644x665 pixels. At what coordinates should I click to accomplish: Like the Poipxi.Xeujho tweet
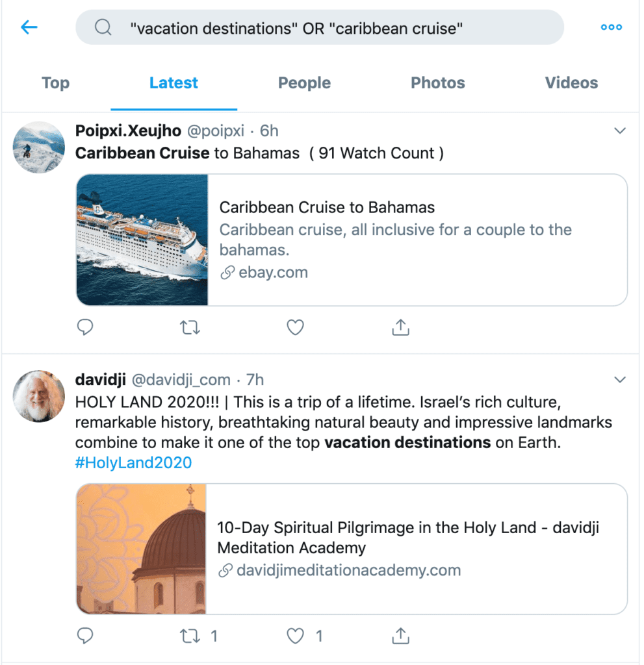tap(295, 327)
